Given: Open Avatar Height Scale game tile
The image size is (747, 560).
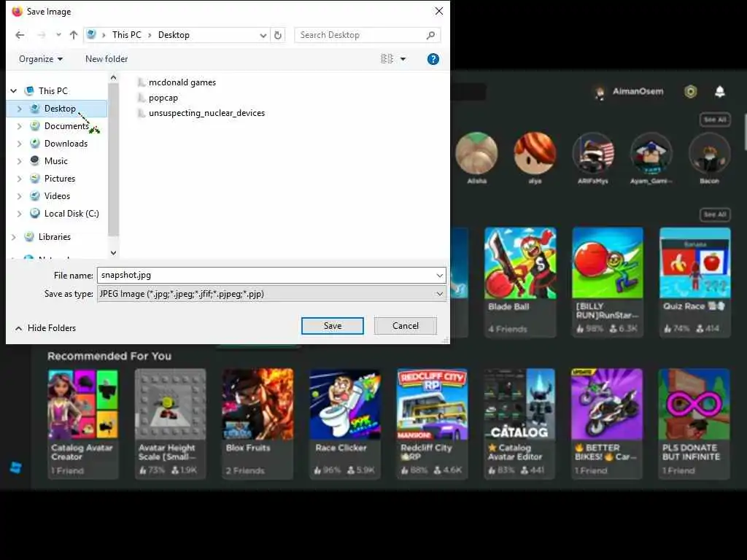Looking at the screenshot, I should click(170, 424).
